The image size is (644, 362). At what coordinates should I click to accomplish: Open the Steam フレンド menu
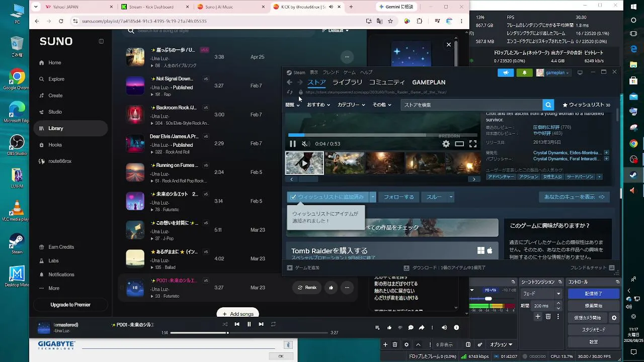pos(331,72)
